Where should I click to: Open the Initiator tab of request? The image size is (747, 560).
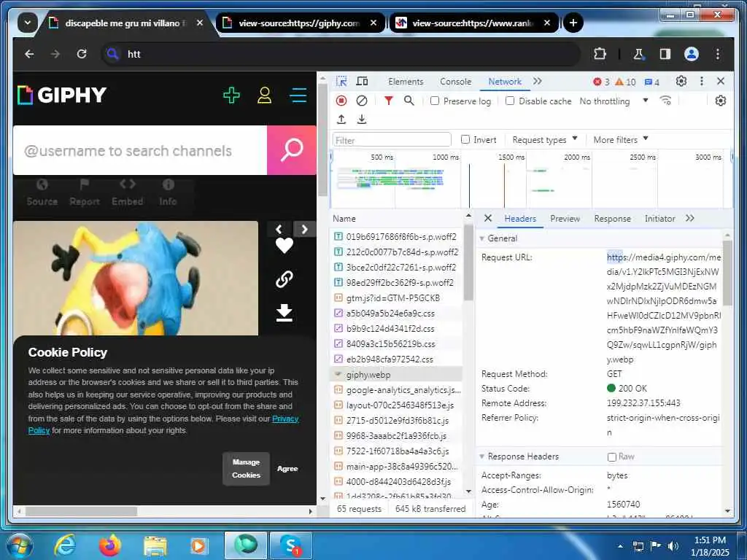tap(659, 218)
